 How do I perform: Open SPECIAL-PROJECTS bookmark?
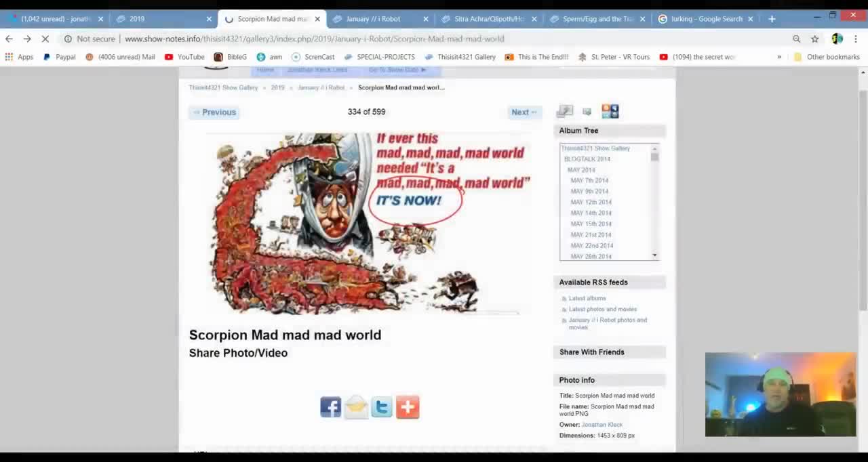[x=379, y=57]
